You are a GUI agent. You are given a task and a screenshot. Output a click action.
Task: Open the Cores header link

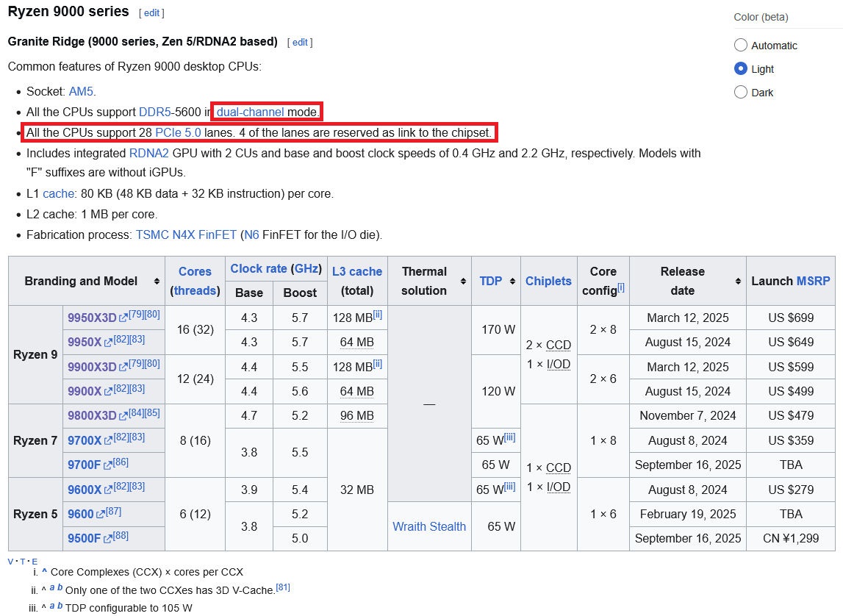tap(195, 271)
